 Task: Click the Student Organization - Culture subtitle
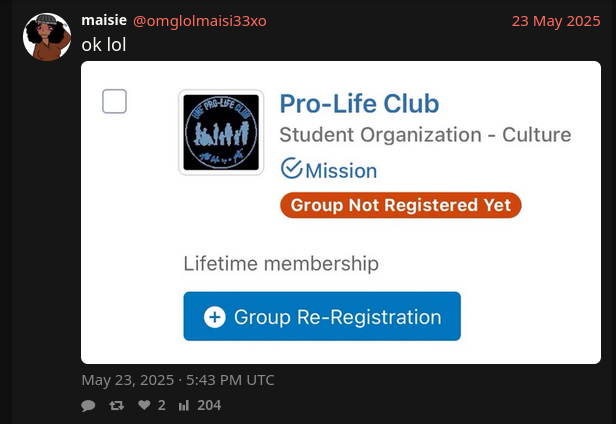tap(425, 135)
